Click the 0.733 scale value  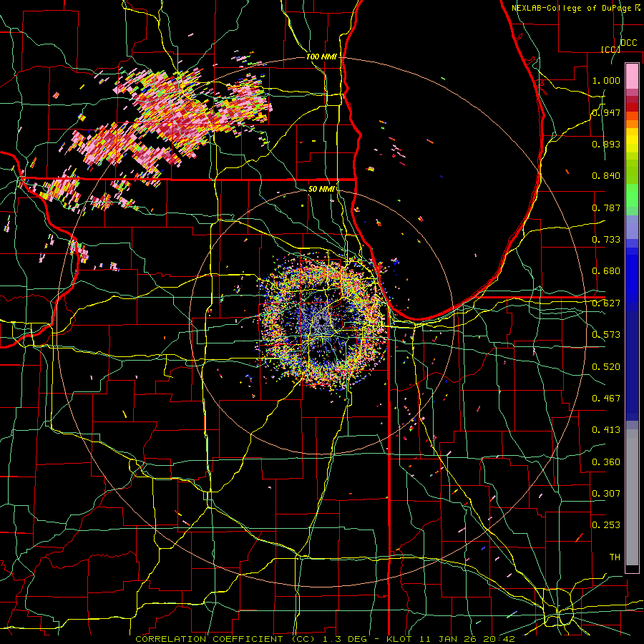(606, 240)
